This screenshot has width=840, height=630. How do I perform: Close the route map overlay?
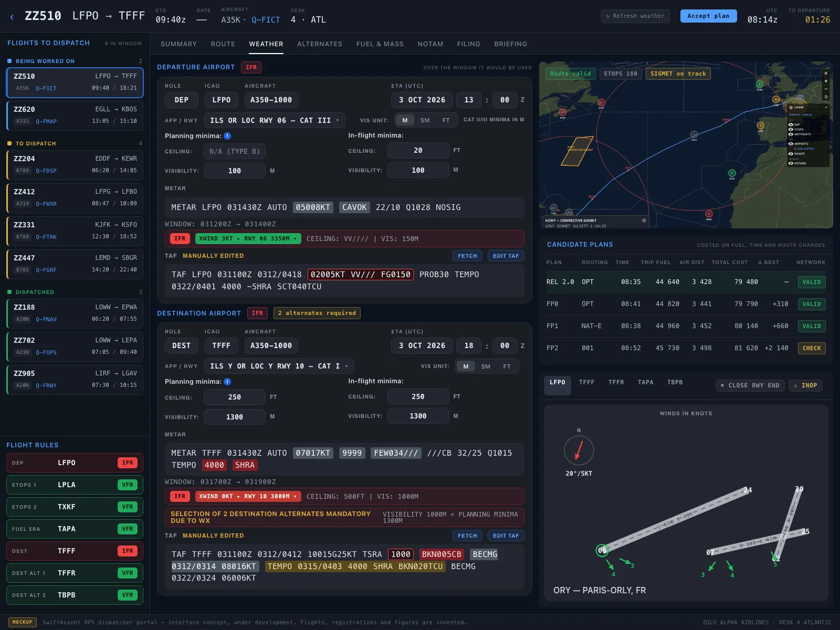826,73
